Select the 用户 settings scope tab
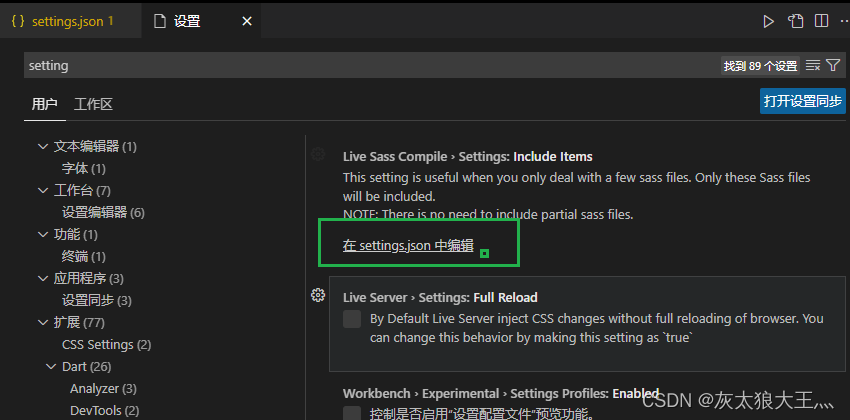850x420 pixels. [44, 104]
